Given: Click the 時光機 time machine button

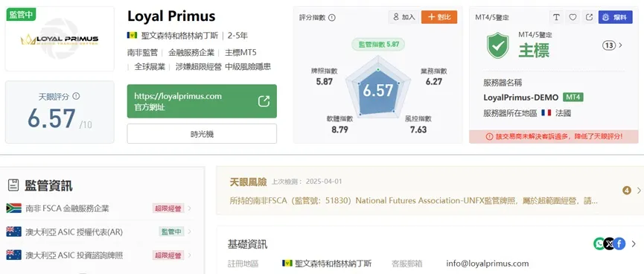Looking at the screenshot, I should click(x=202, y=134).
